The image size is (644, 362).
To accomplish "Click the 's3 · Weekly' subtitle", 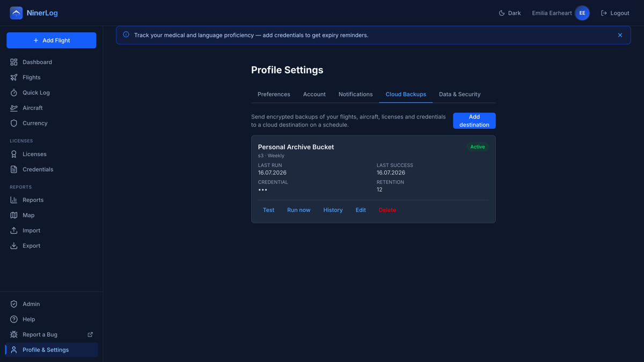I will pyautogui.click(x=271, y=156).
